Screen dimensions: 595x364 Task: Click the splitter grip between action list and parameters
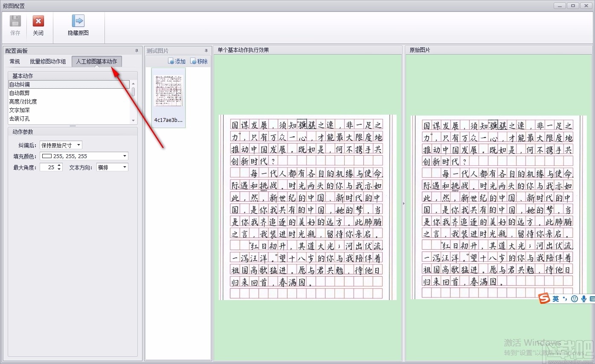73,126
